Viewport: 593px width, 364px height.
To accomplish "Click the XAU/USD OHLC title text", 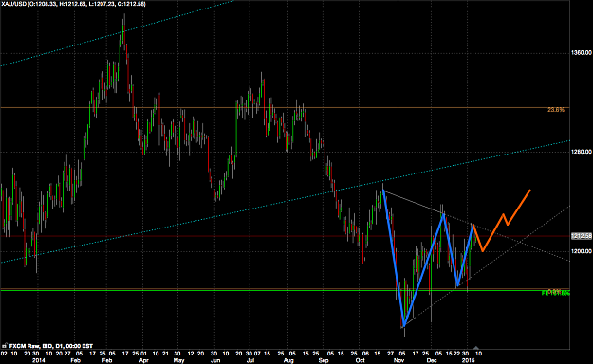I will click(x=73, y=4).
